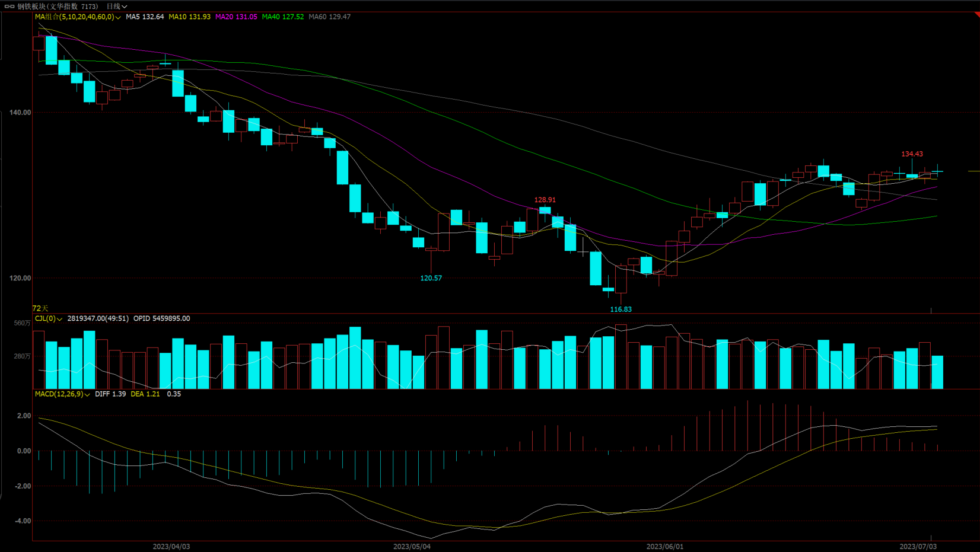Click the chart title 钢铁板块(文华指数 7173)
Screen dimensions: 980x552
pos(58,7)
